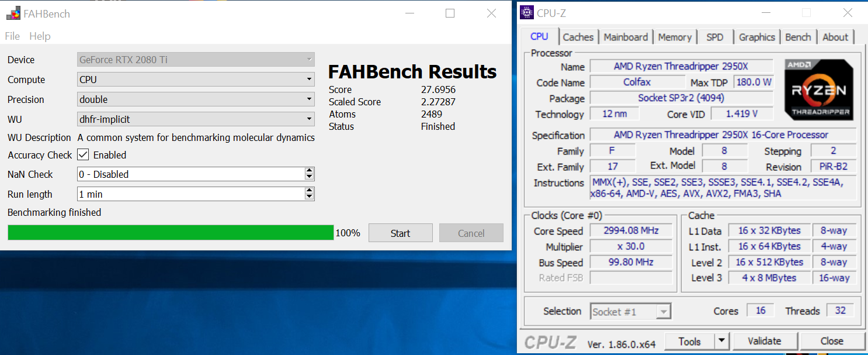
Task: Click the Bus Speed value 99.80 MHz
Action: pos(631,262)
